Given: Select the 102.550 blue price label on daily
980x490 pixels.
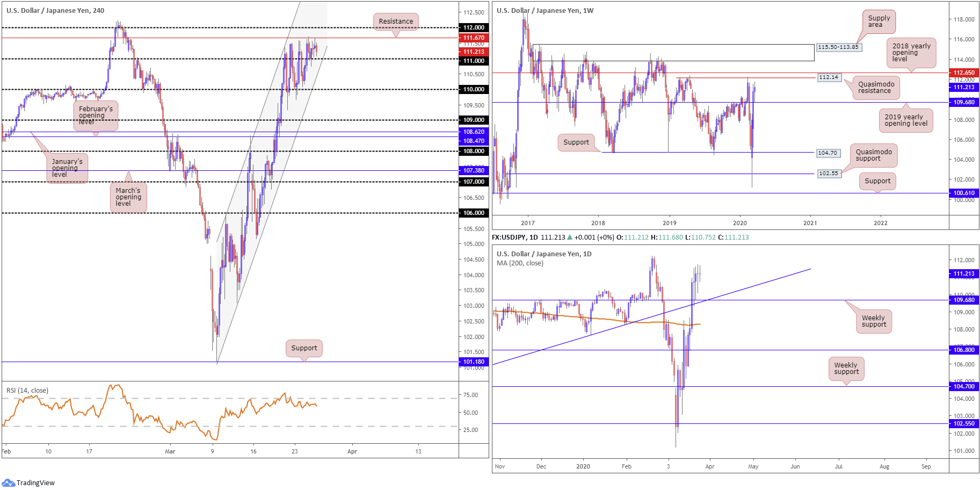Looking at the screenshot, I should click(x=964, y=423).
